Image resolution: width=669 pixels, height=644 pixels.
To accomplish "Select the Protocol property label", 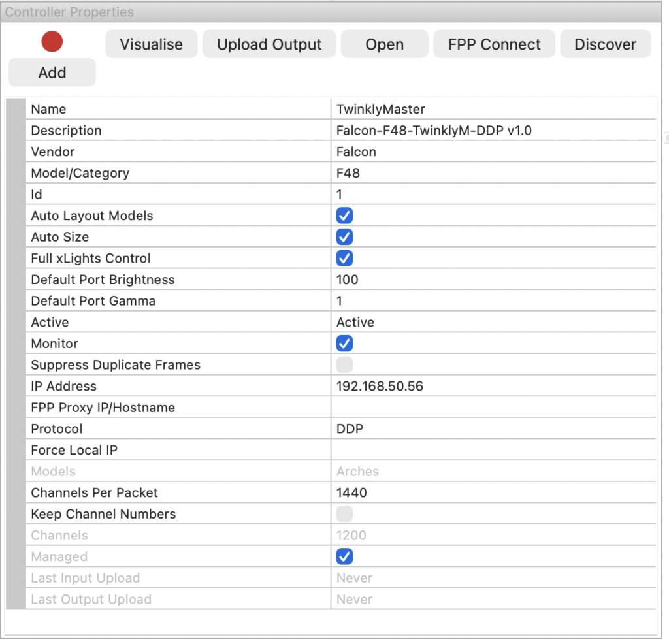I will [x=56, y=429].
